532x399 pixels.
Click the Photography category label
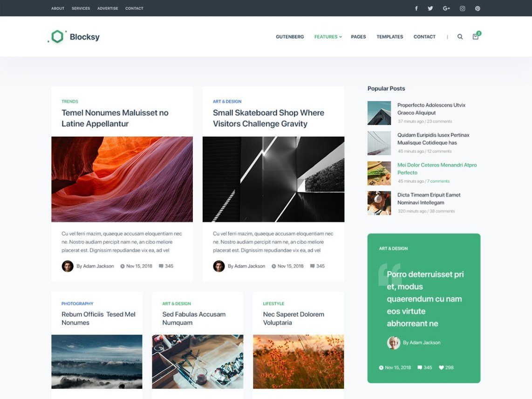[x=77, y=303]
